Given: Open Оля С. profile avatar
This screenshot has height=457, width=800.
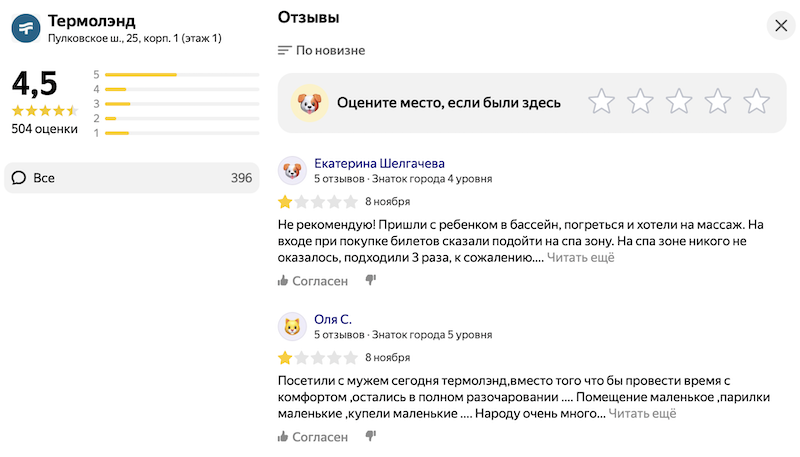Looking at the screenshot, I should [x=292, y=326].
